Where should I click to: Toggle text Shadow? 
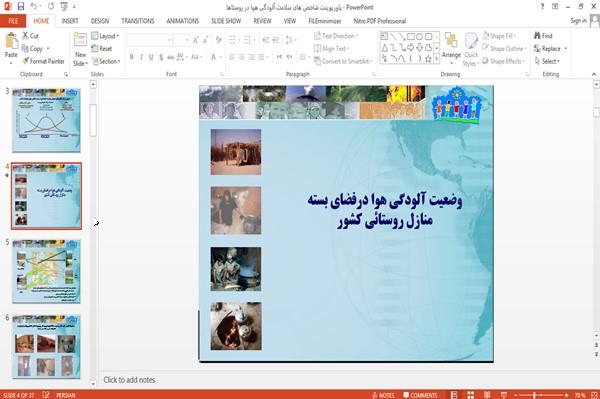(x=161, y=57)
